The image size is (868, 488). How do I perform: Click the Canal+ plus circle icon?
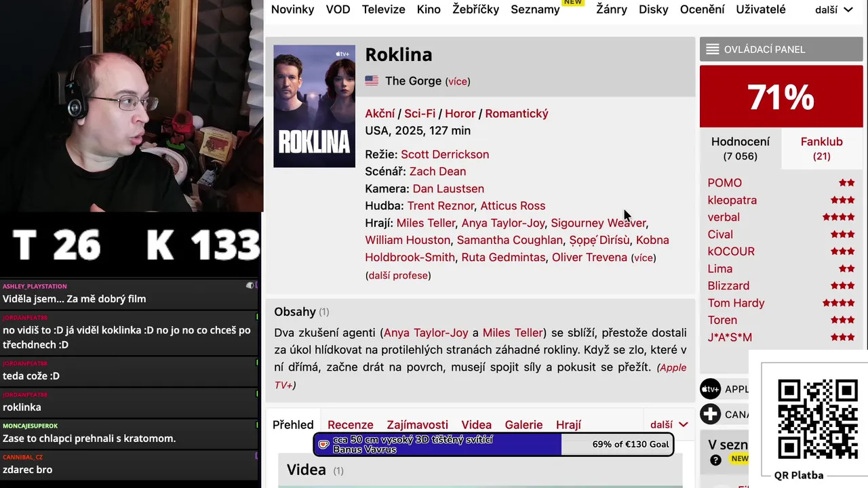coord(710,414)
